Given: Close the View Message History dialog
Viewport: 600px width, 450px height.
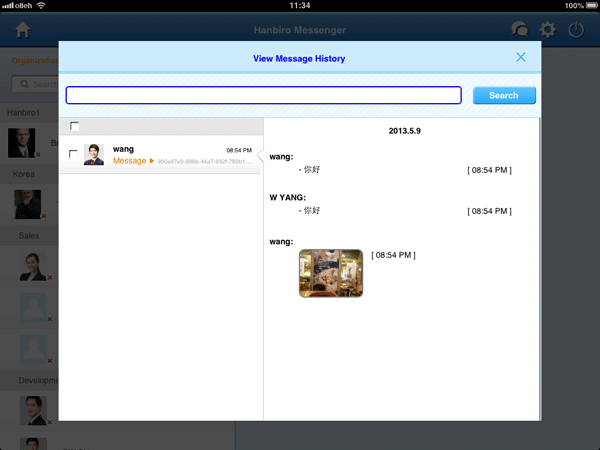Looking at the screenshot, I should 521,57.
